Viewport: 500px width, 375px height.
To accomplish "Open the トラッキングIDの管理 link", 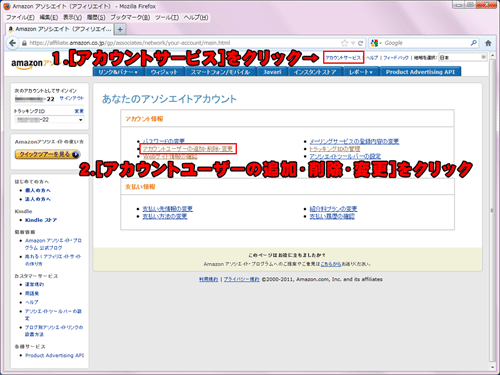I will [x=335, y=149].
